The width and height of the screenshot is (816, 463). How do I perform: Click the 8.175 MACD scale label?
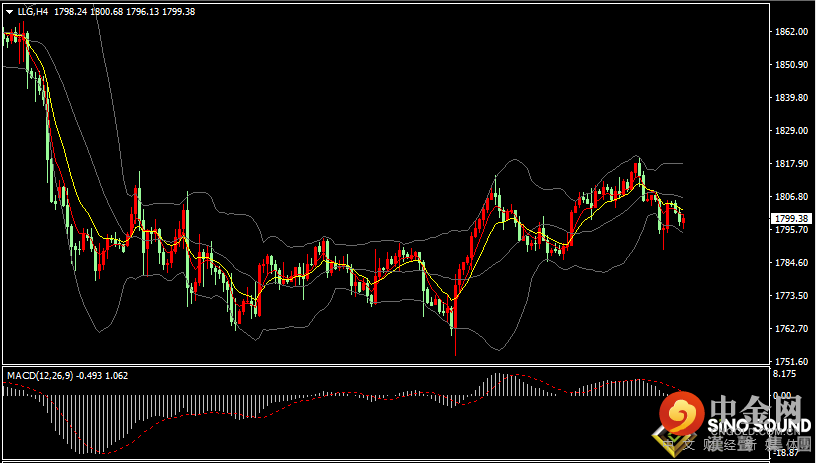coord(785,374)
